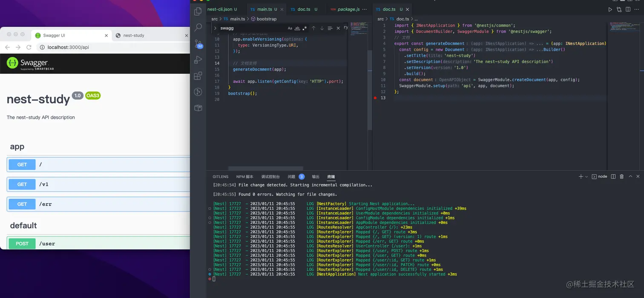644x298 pixels.
Task: Open the GITLENS panel tab
Action: (221, 177)
